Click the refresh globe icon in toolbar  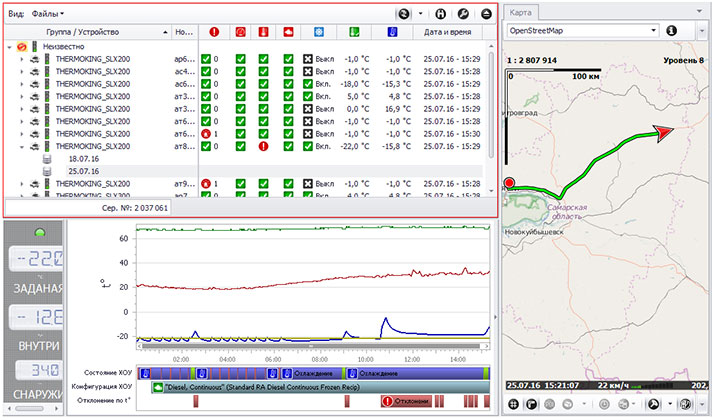point(404,14)
